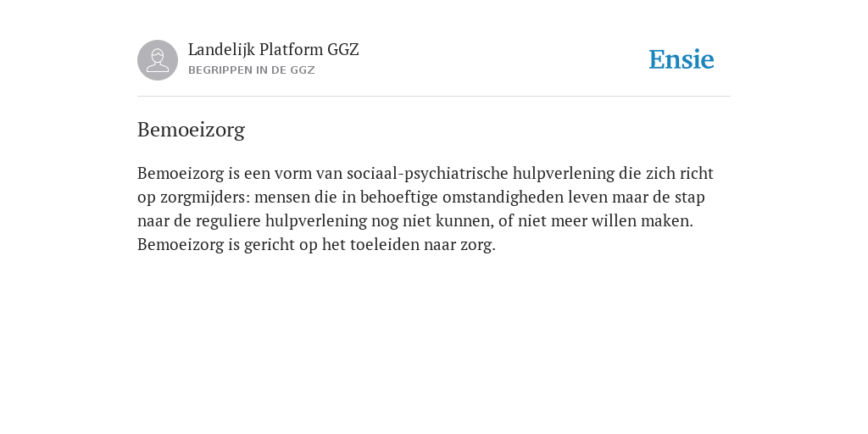Select the 'Begrippen in de GGZ' subtitle
The height and width of the screenshot is (434, 868).
point(251,70)
